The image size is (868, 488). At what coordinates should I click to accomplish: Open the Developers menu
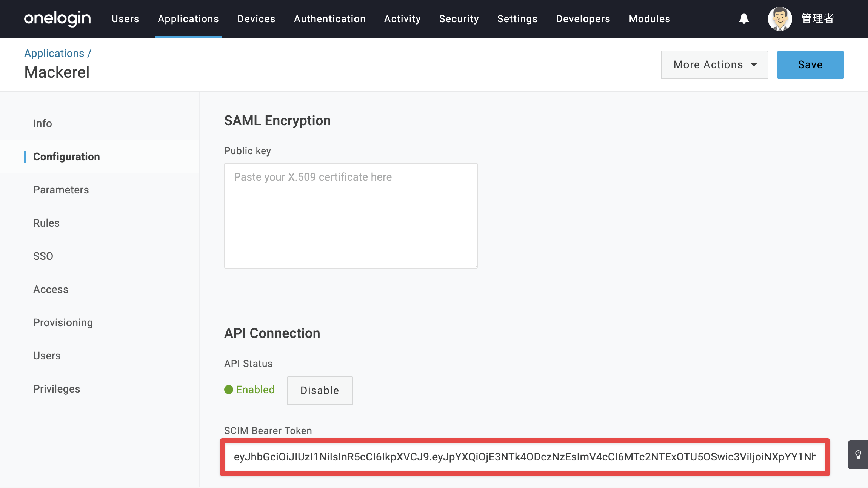click(x=583, y=19)
